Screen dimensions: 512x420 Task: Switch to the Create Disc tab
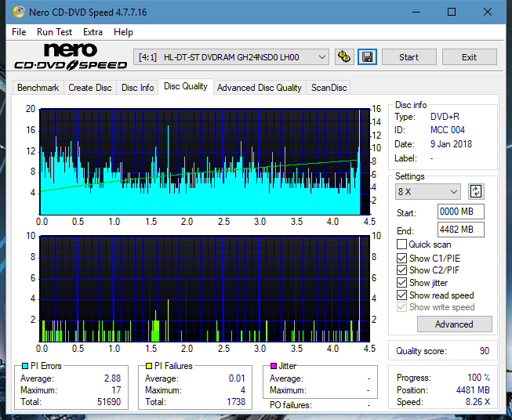click(90, 88)
